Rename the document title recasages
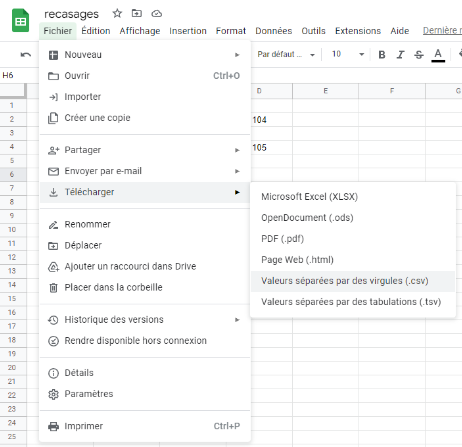462x447 pixels. click(x=71, y=14)
